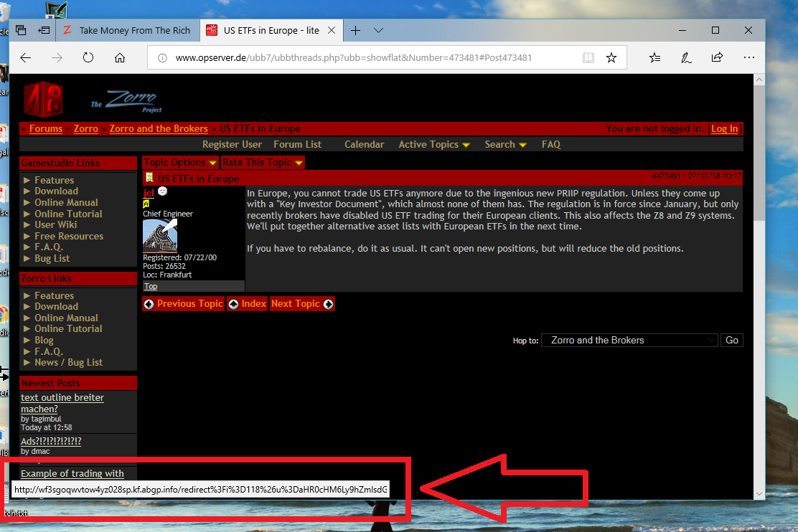Expand the Topic Options dropdown
Image resolution: width=798 pixels, height=532 pixels.
point(179,162)
